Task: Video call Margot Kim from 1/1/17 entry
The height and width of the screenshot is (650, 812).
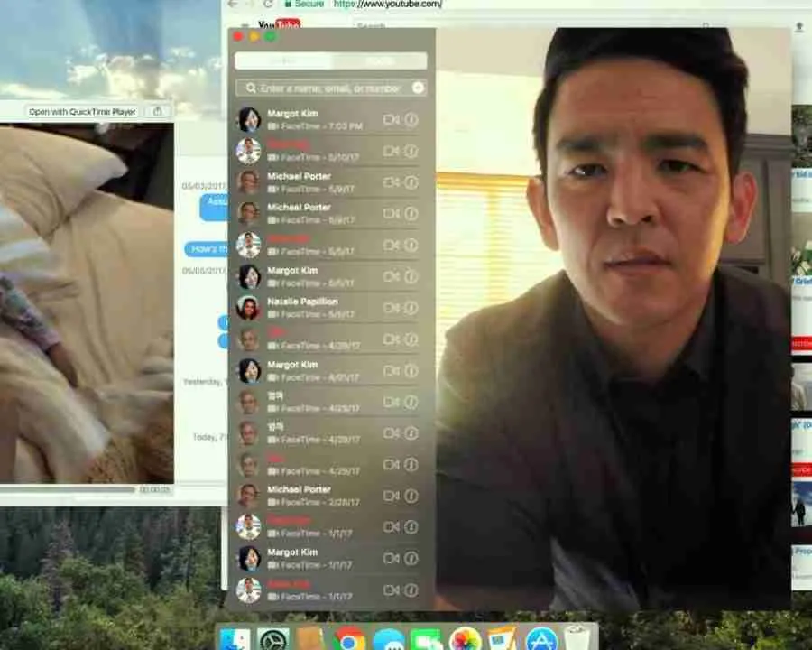Action: pyautogui.click(x=391, y=558)
